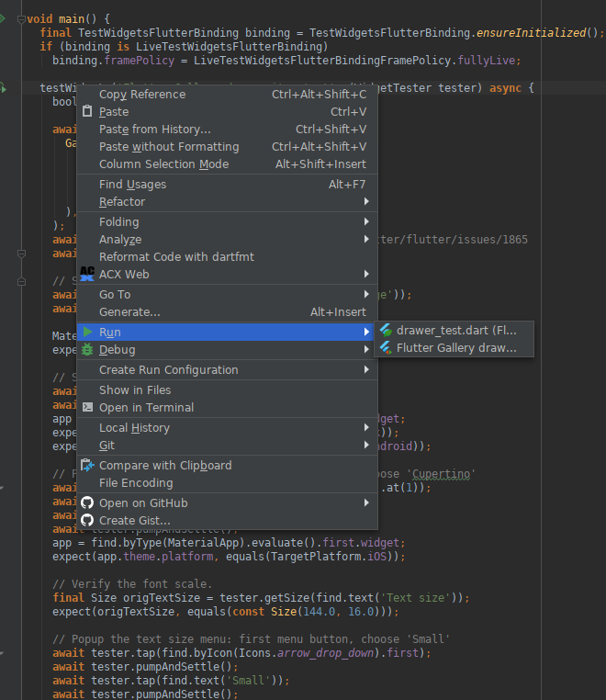
Task: Choose File Encoding entry
Action: point(227,482)
